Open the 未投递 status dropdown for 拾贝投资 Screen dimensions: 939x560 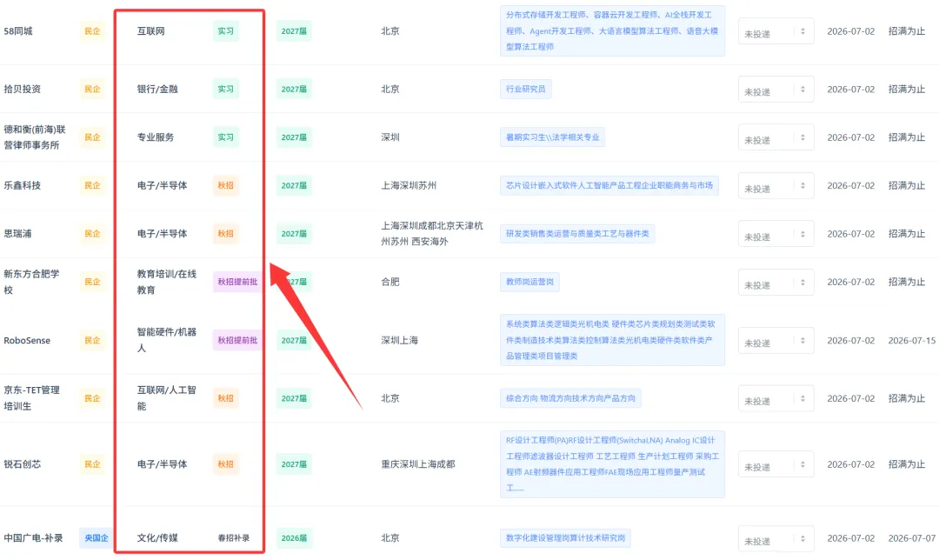tap(776, 90)
